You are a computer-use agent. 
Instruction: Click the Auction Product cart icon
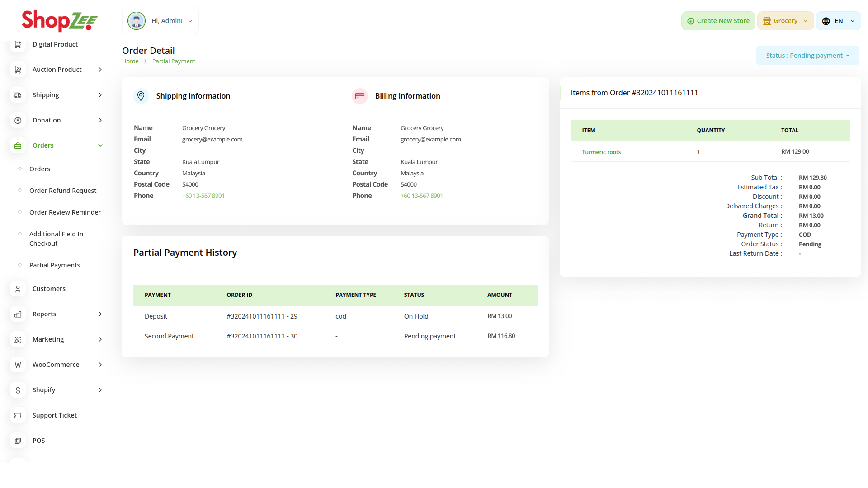click(18, 70)
